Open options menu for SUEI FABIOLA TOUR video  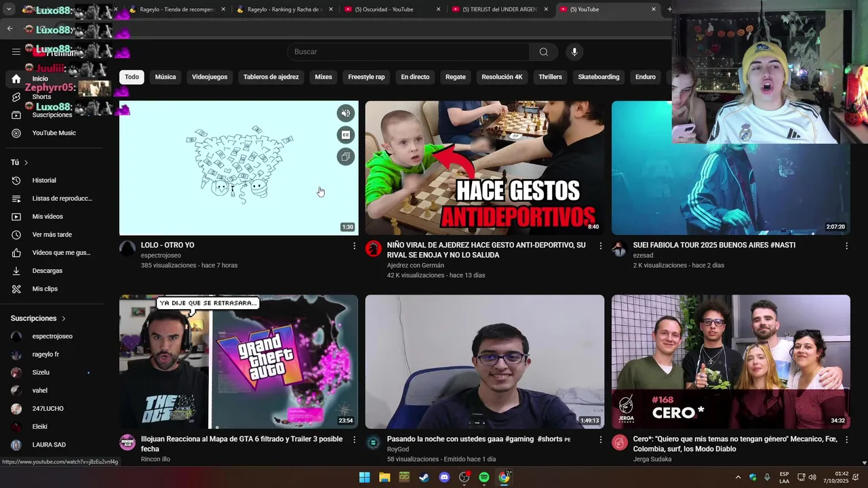(x=846, y=246)
